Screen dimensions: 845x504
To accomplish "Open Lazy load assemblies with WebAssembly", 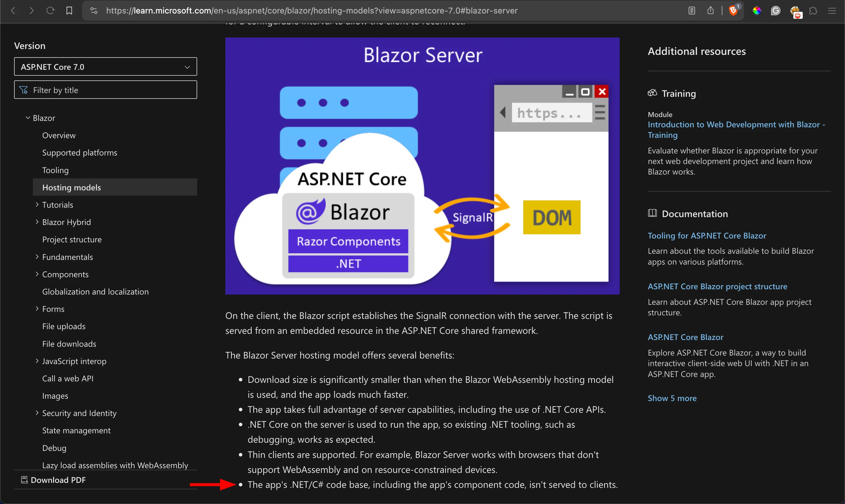I will coord(115,465).
